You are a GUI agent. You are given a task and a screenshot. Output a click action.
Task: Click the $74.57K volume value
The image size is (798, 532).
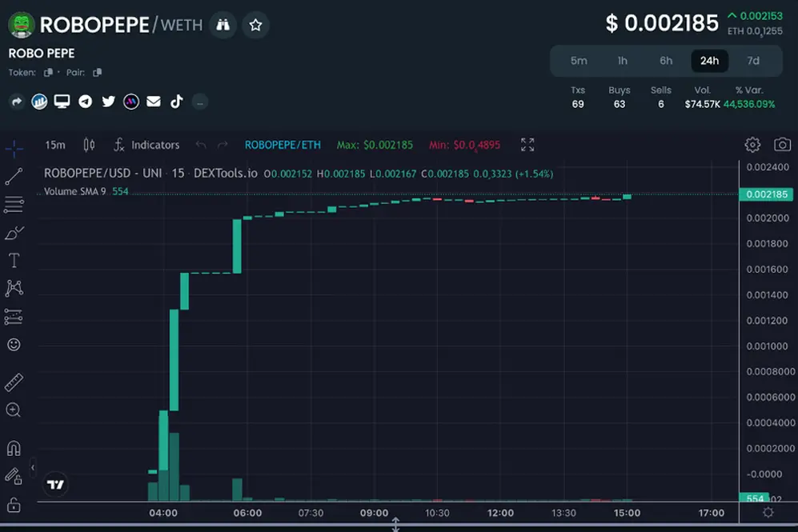[702, 104]
